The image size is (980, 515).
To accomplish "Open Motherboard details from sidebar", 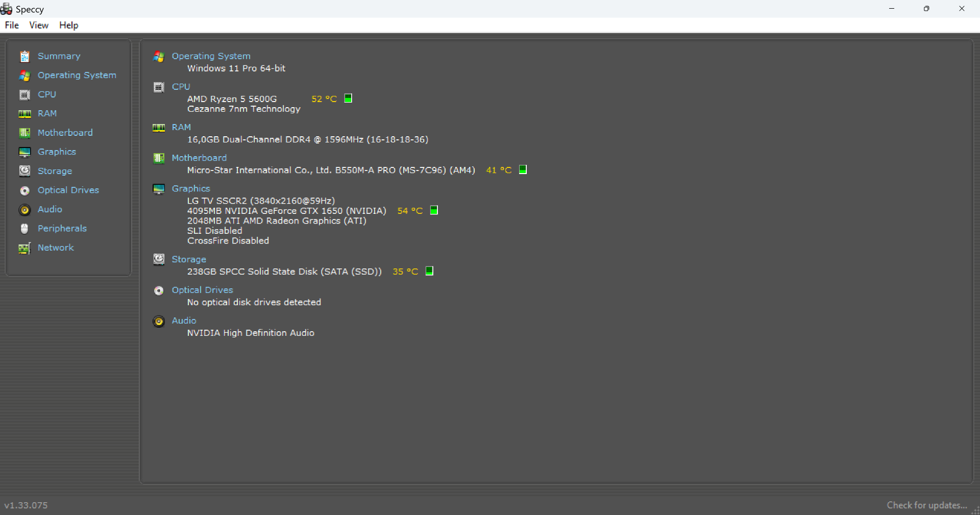I will click(65, 133).
